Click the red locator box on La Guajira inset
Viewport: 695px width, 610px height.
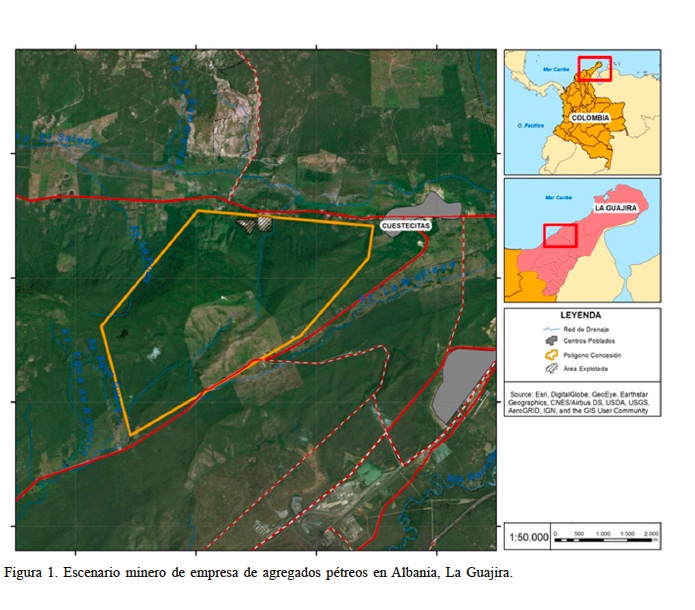click(560, 235)
